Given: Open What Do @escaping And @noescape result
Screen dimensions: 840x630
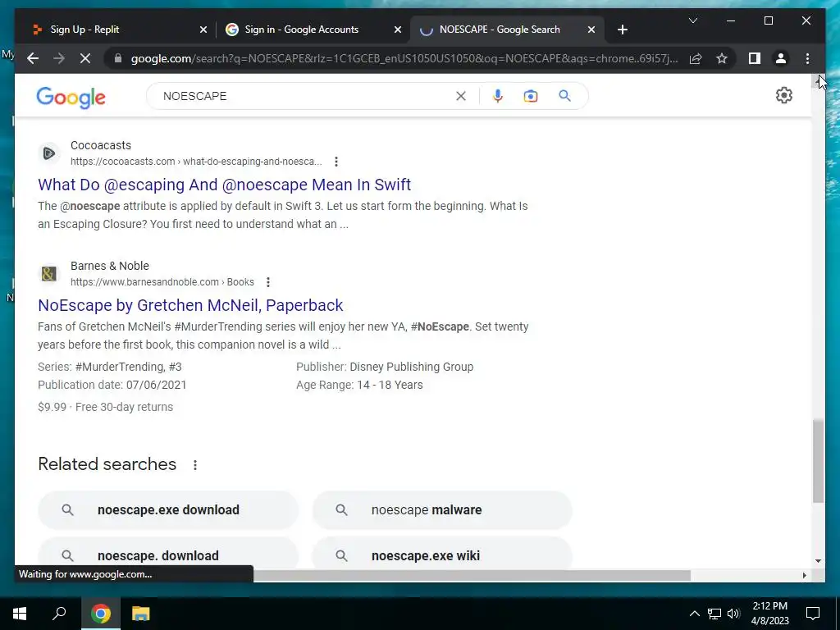Looking at the screenshot, I should click(225, 185).
